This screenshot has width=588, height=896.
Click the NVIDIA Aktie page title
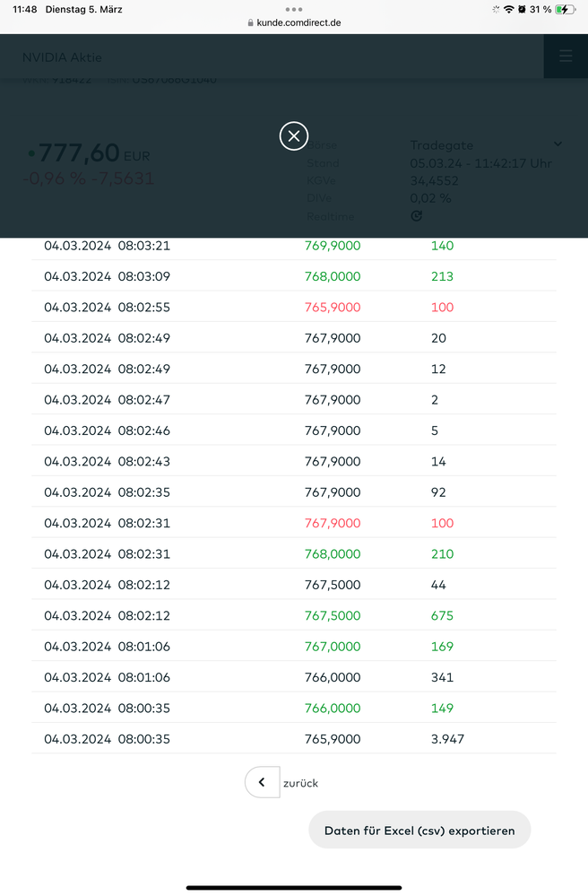(62, 57)
